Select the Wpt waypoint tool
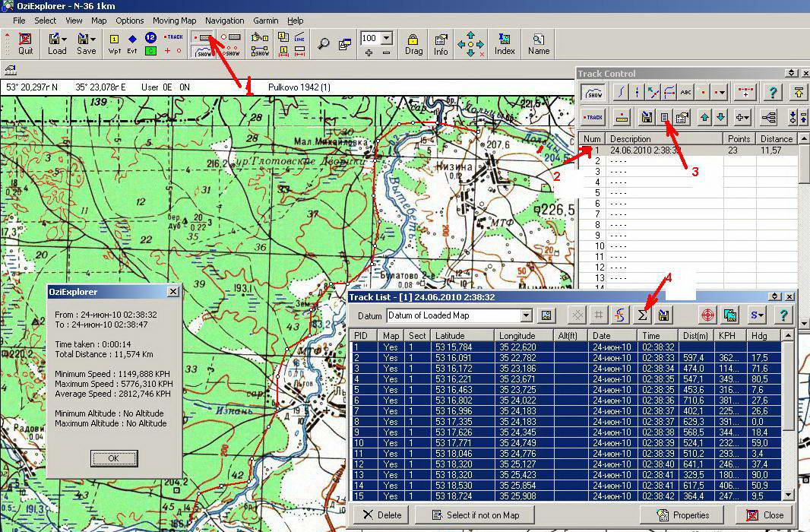 coord(114,44)
